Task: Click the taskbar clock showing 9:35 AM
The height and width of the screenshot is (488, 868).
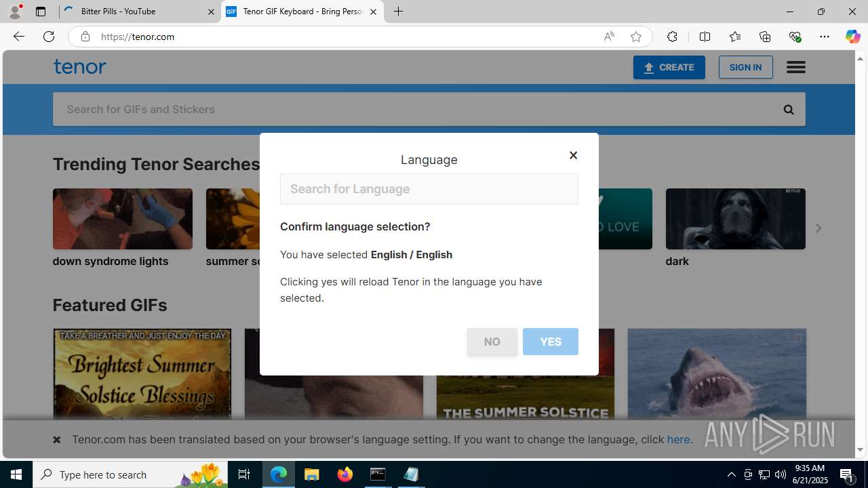Action: pos(810,474)
